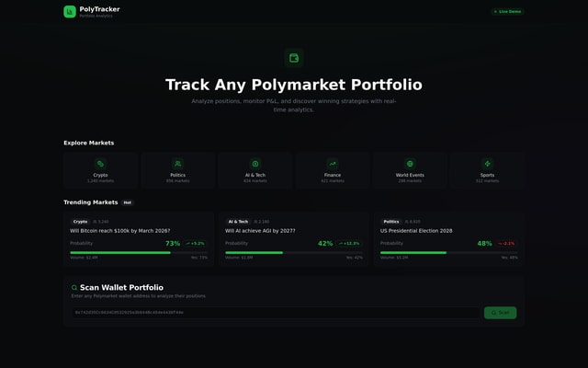This screenshot has height=368, width=588.
Task: Click the Politics tag on the election card
Action: [391, 222]
